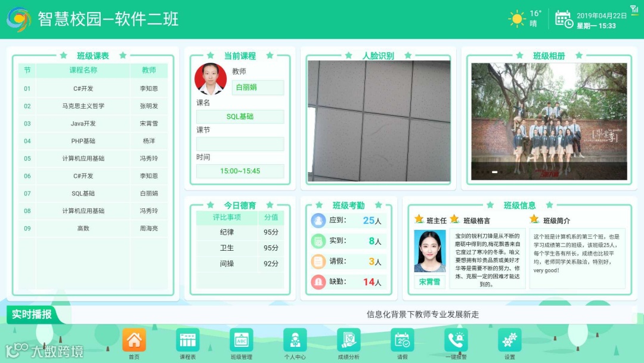The height and width of the screenshot is (363, 644).
Task: Click the 课程名称 column header
Action: (x=83, y=70)
